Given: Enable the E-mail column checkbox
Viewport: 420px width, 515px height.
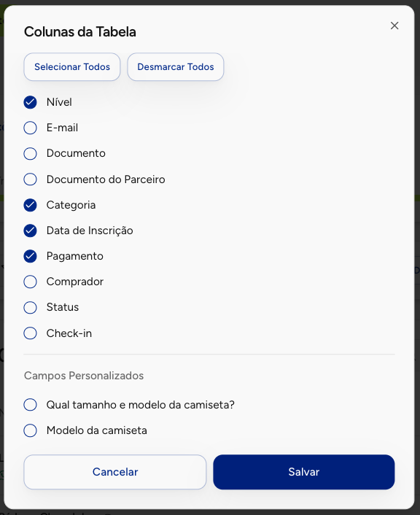Looking at the screenshot, I should coord(30,128).
